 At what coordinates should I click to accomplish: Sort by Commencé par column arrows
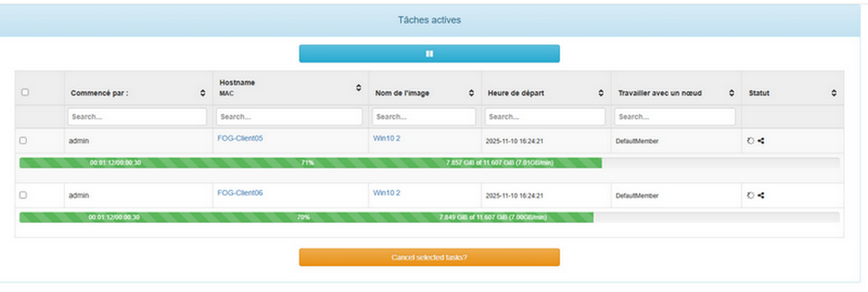[202, 93]
